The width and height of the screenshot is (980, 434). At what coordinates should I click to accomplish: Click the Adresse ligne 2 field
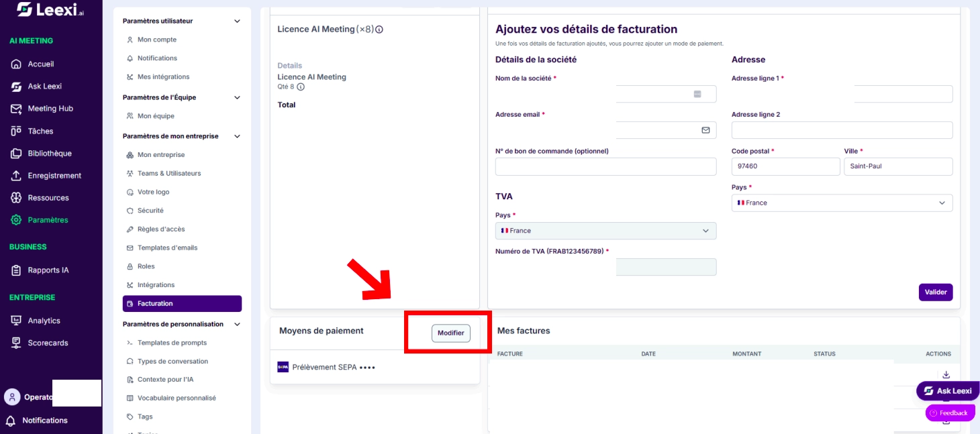click(x=842, y=130)
